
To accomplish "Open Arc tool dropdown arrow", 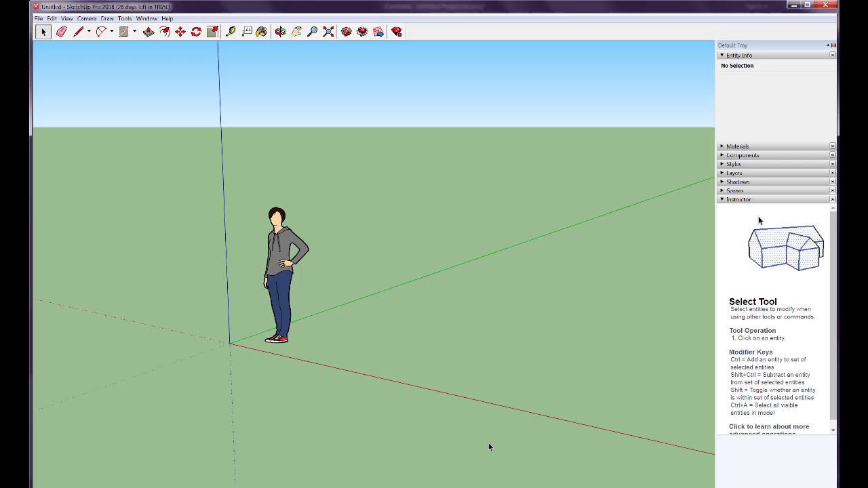I will coord(111,32).
